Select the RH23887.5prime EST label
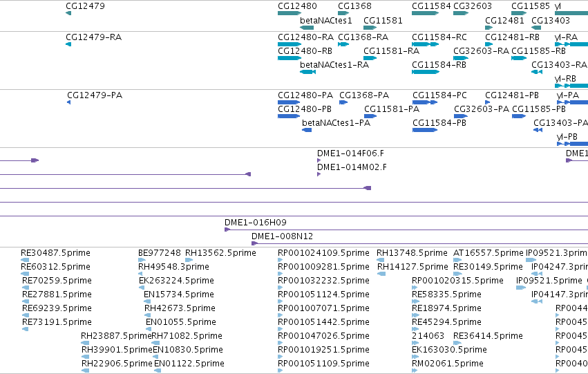Image resolution: width=588 pixels, height=374 pixels. (x=116, y=336)
